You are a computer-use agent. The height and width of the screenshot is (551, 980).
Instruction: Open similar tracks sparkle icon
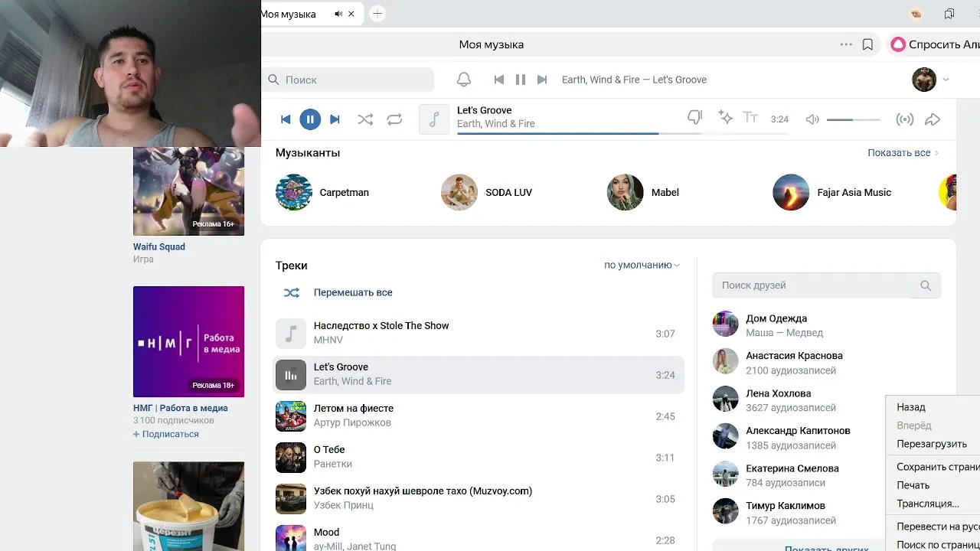[725, 117]
